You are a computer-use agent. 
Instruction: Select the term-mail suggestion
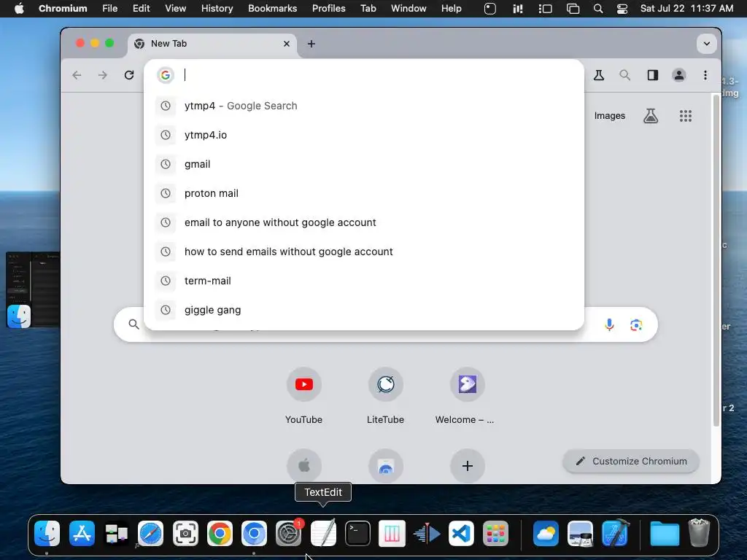[x=364, y=281]
